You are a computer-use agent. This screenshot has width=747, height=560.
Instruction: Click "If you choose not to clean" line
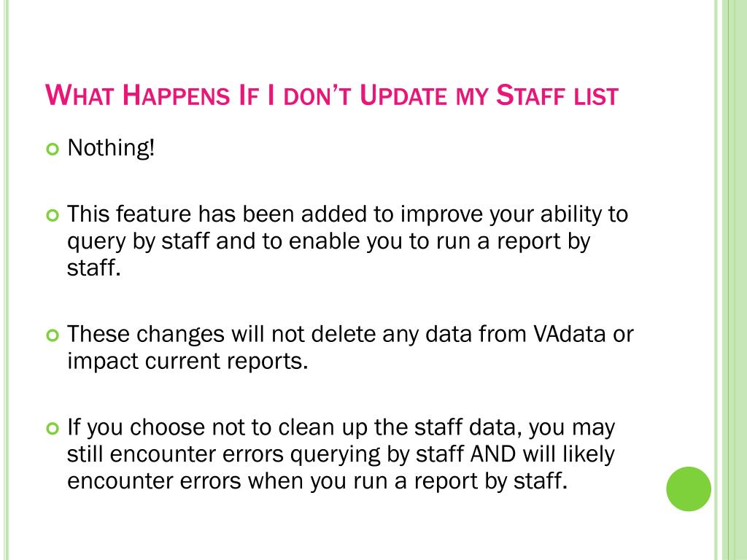(341, 427)
